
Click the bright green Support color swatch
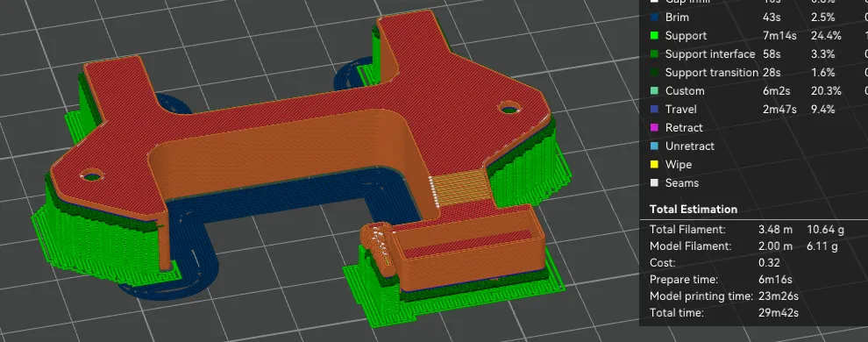tap(654, 35)
